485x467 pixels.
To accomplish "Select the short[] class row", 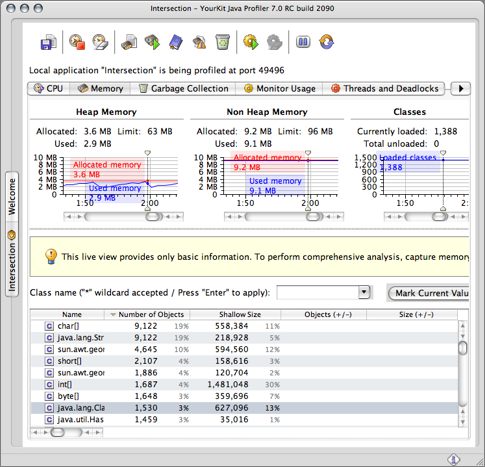I will coord(244,361).
